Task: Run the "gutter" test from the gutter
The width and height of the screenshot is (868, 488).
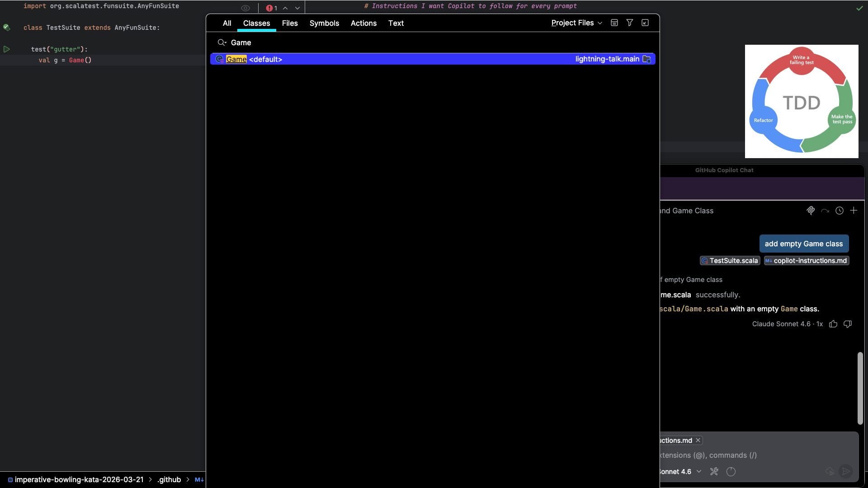Action: (x=6, y=49)
